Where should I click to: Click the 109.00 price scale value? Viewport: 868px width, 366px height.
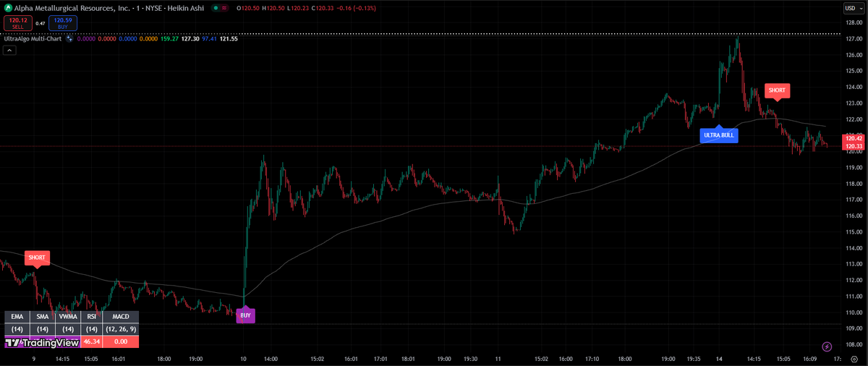pos(854,328)
